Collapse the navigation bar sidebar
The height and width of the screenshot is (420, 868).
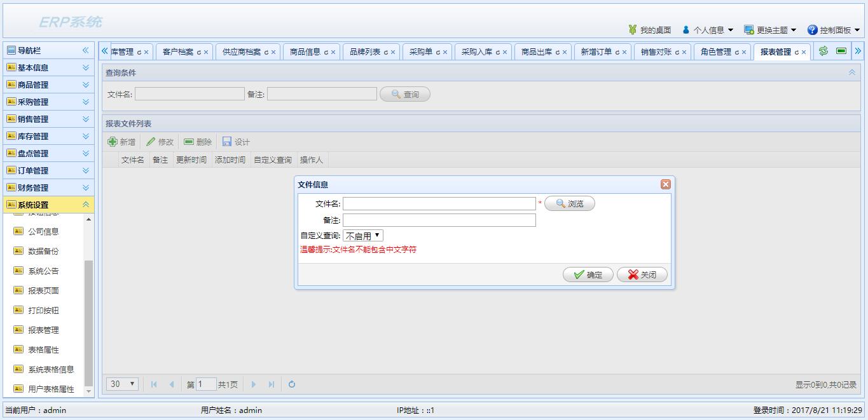(85, 50)
